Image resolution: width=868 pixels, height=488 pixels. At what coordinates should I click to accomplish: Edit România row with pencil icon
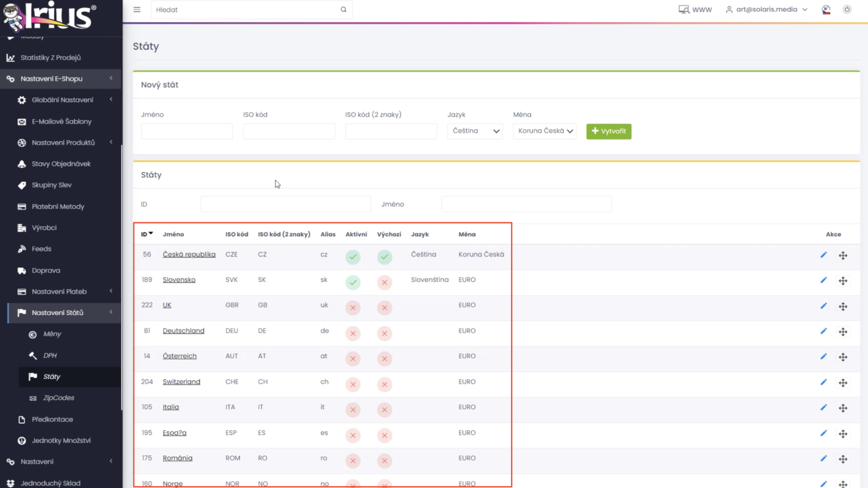pos(824,459)
